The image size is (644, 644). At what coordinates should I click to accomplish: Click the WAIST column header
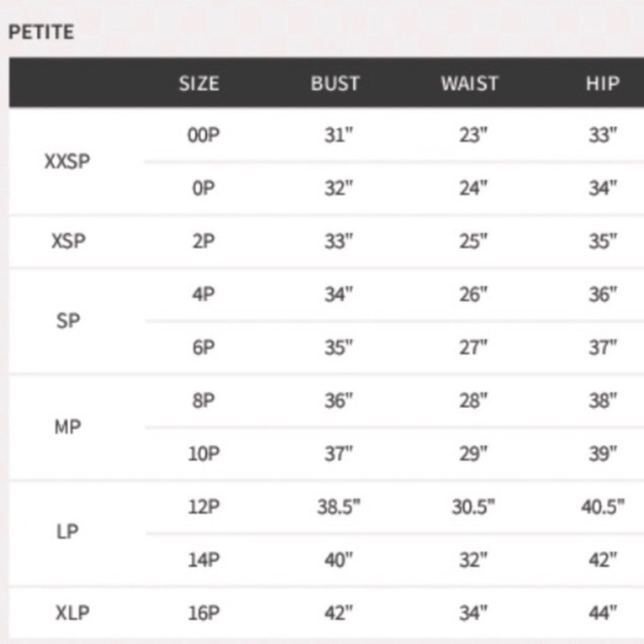point(469,83)
